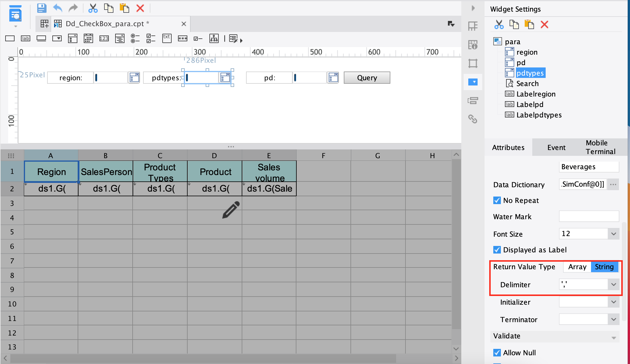Select the View Tree widget tool
The width and height of the screenshot is (630, 364).
pos(214,38)
